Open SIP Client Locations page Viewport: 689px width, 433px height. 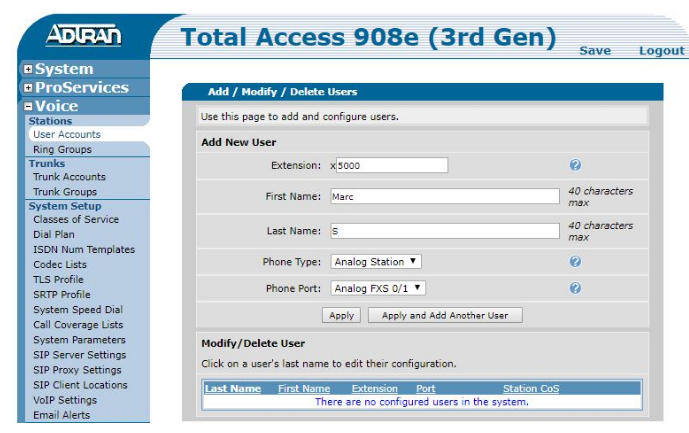[80, 385]
